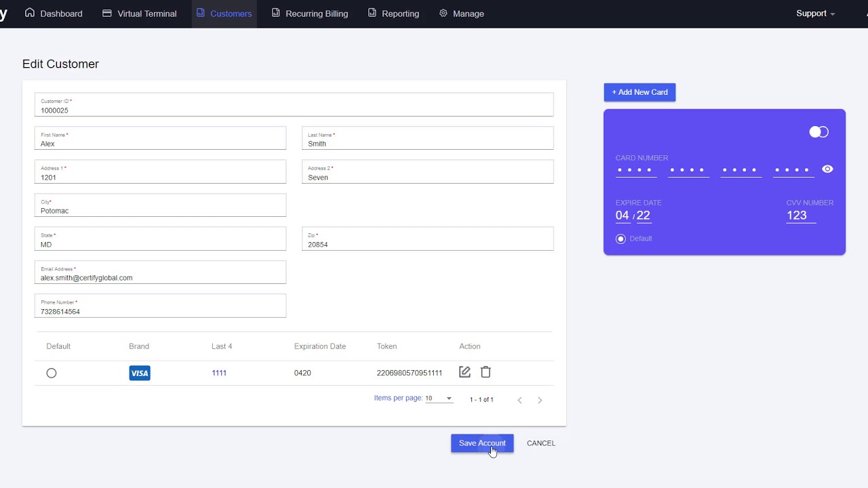Click the Dashboard home icon

pos(30,13)
